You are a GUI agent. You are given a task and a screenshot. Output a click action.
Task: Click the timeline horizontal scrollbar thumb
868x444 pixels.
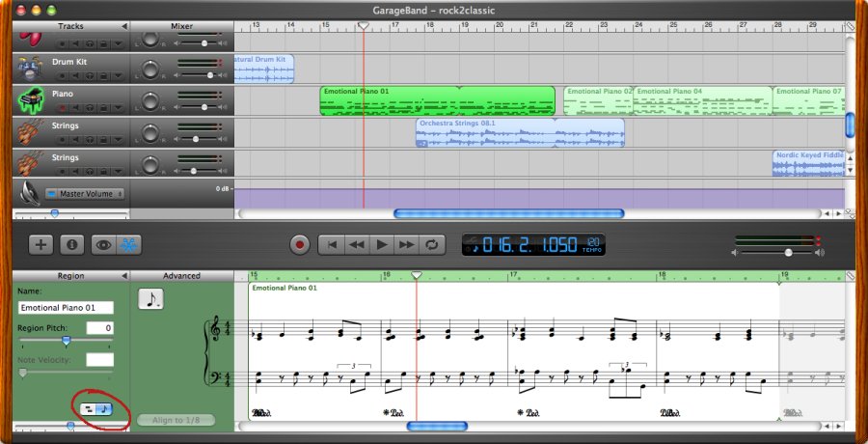[x=508, y=213]
